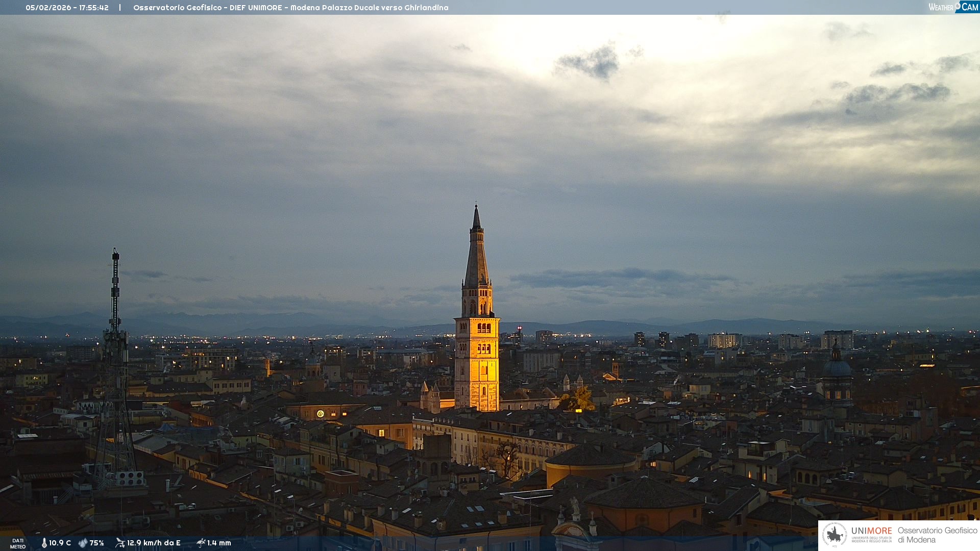
Task: Click the humidity water drops icon
Action: (x=83, y=543)
